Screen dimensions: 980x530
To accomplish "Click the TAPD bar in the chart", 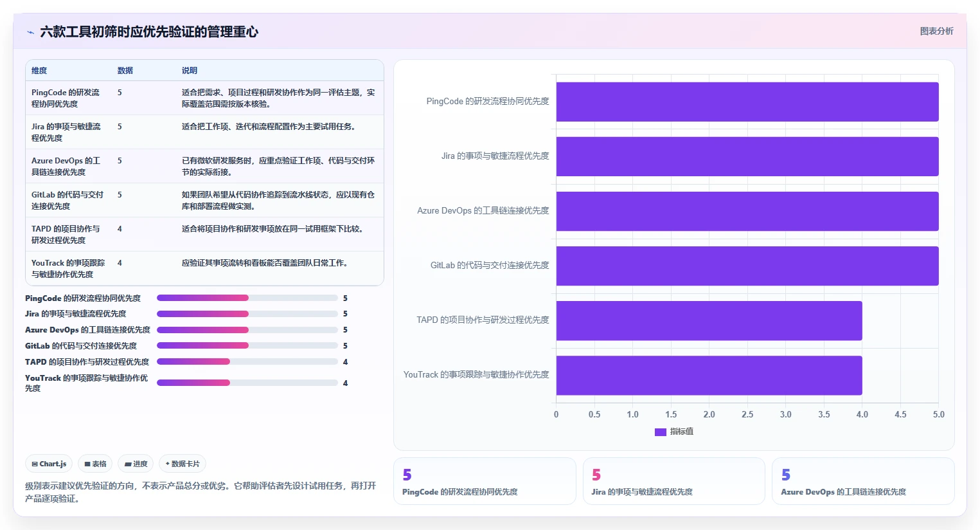I will point(709,320).
